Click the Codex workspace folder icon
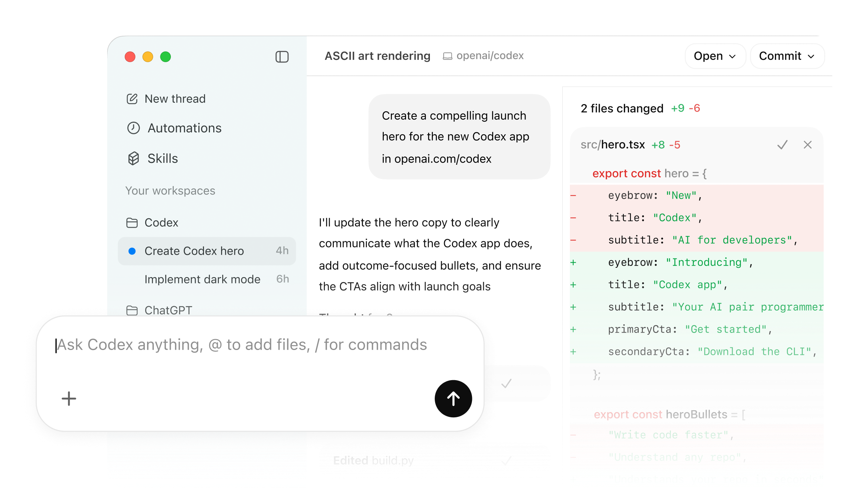This screenshot has width=868, height=488. point(133,222)
